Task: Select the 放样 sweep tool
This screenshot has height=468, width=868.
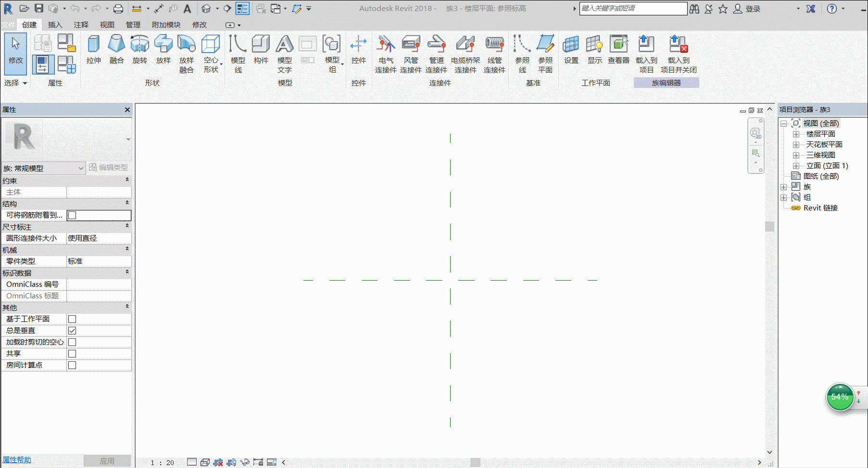Action: coord(164,49)
